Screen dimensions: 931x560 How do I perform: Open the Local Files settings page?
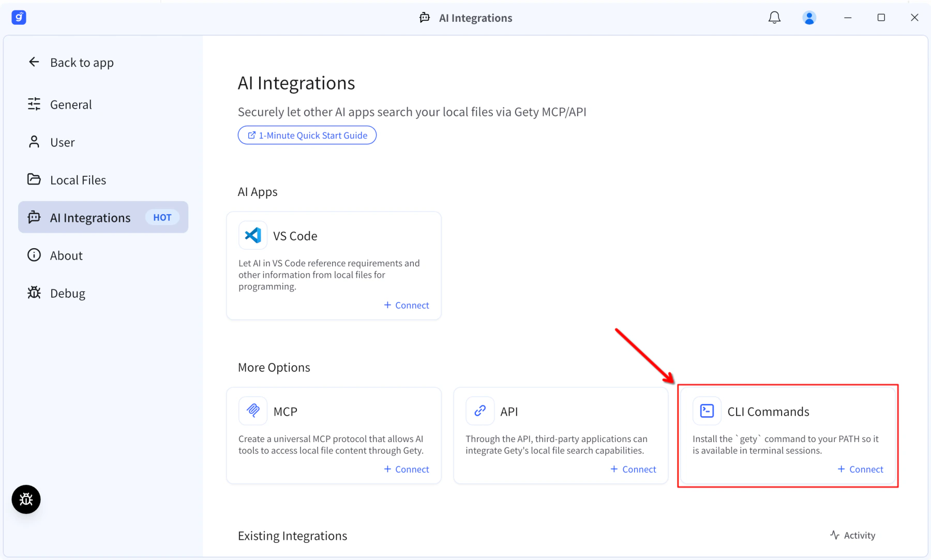pyautogui.click(x=103, y=179)
